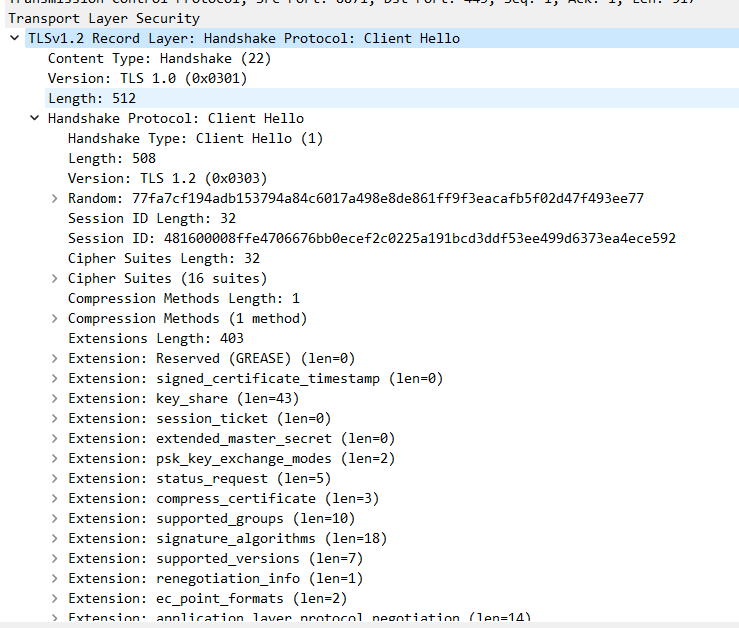Collapse the TLSv1.2 Record Layer node
The width and height of the screenshot is (739, 628).
tap(14, 38)
